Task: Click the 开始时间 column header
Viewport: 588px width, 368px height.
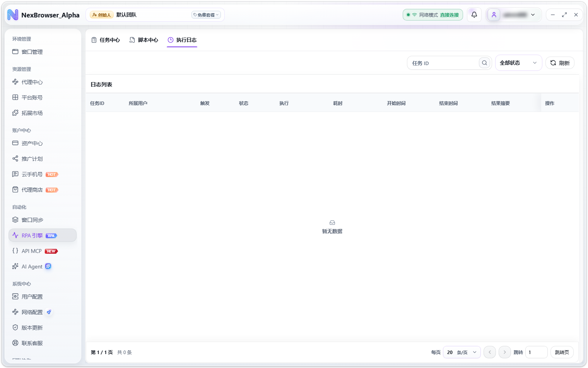Action: pyautogui.click(x=396, y=103)
